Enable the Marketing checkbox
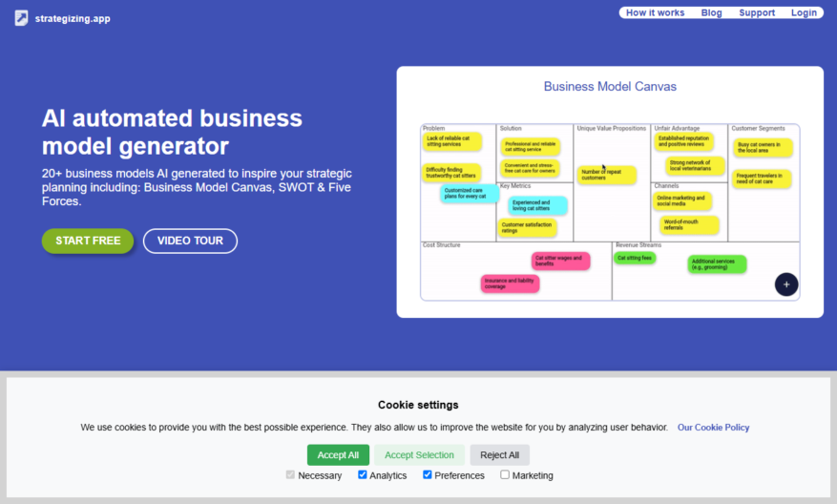 (505, 474)
